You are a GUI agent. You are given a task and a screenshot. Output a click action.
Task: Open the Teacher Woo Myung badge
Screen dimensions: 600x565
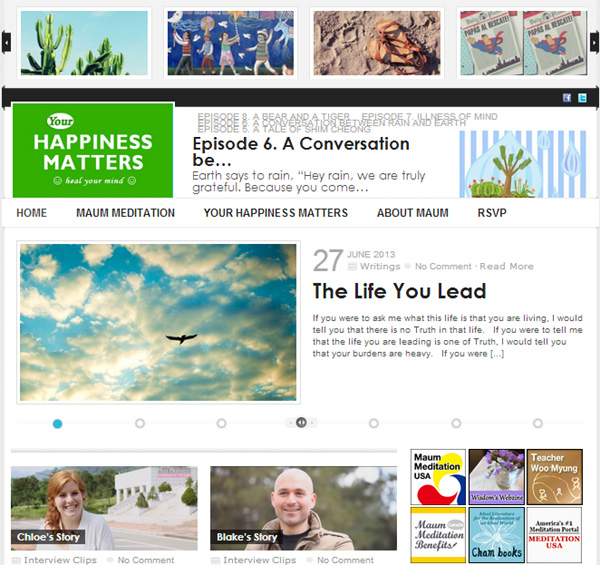pos(555,477)
